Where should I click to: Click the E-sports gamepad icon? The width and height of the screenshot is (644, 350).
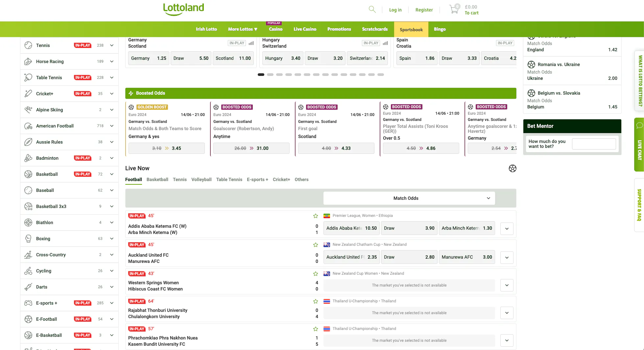point(28,303)
